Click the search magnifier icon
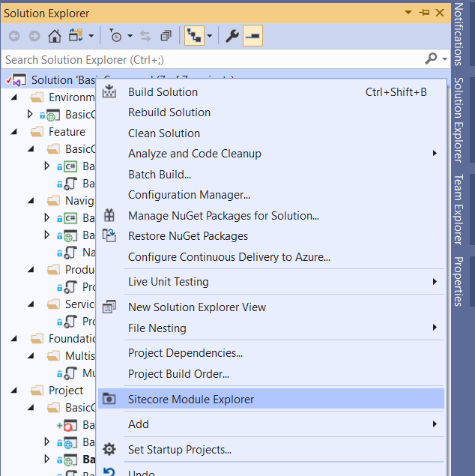Screen dimensions: 475x476 pos(431,58)
